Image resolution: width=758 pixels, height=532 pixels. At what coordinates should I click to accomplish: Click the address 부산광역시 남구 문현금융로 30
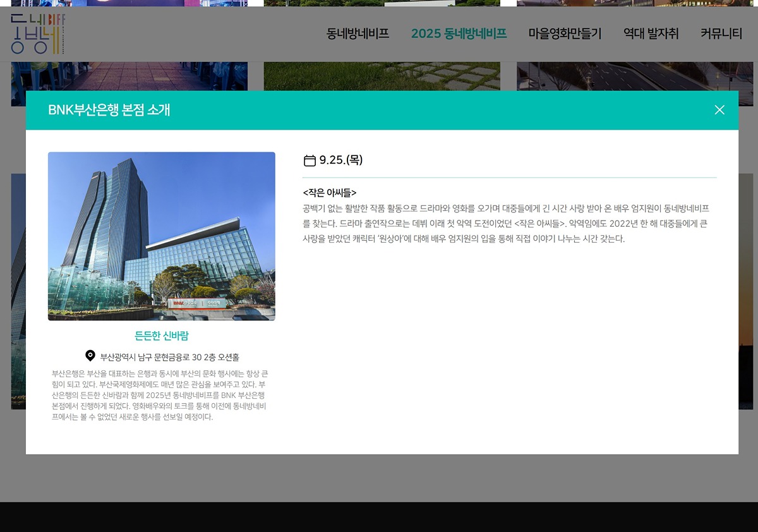[x=169, y=357]
